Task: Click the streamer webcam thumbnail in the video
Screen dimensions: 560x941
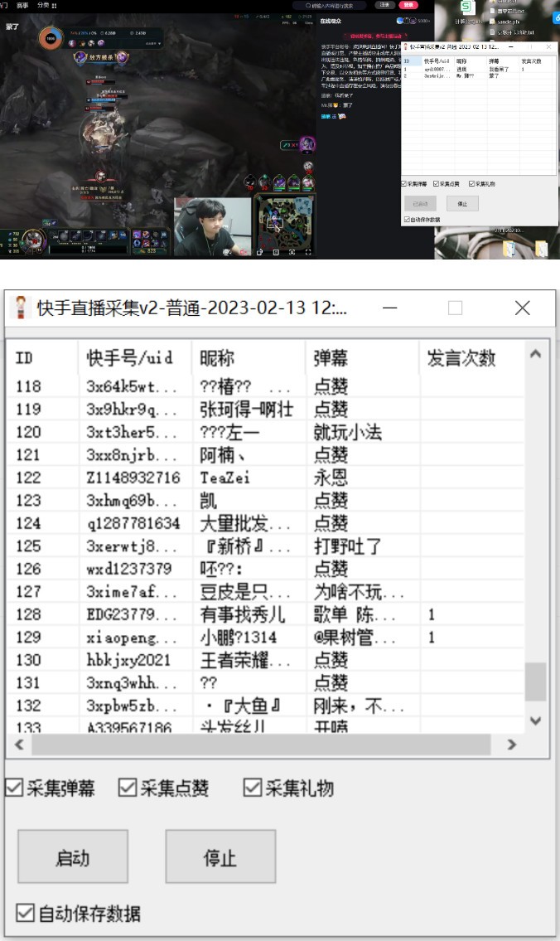Action: pyautogui.click(x=212, y=227)
